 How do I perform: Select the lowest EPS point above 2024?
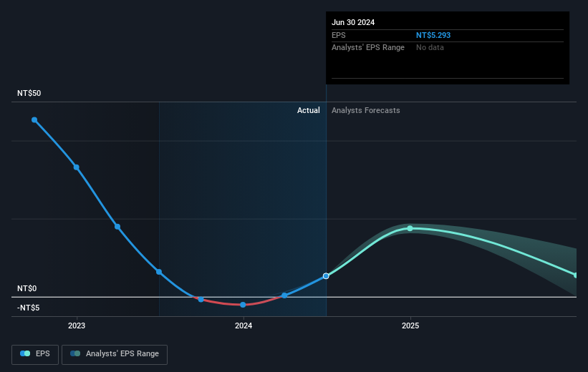243,305
